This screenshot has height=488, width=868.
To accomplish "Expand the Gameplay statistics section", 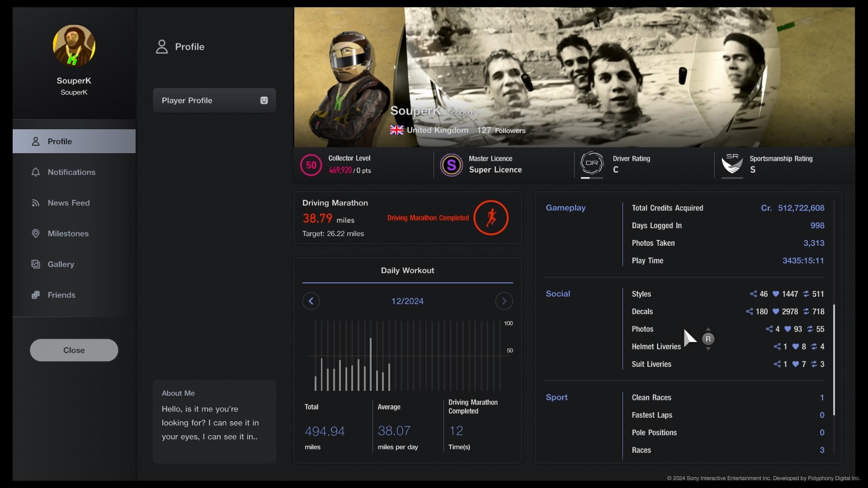I will coord(565,208).
